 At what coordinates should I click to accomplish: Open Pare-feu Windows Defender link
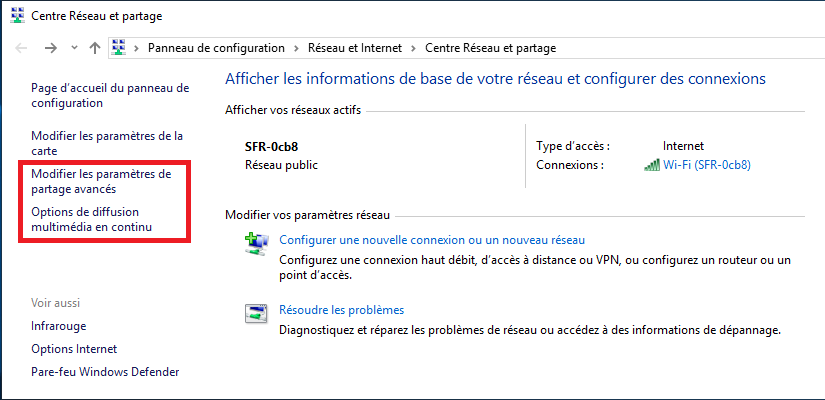105,372
